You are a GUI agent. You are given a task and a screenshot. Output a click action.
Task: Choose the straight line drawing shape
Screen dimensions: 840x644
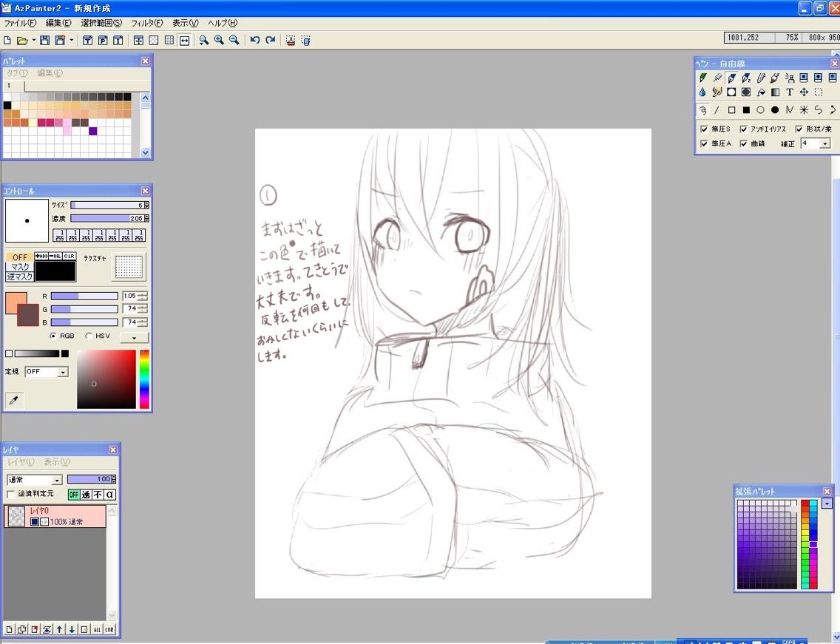717,110
